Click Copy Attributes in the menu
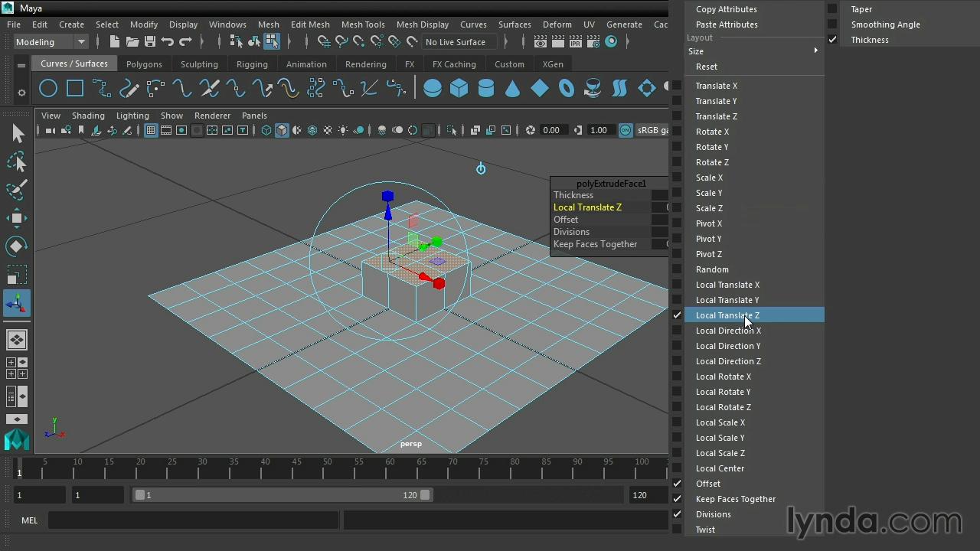980x551 pixels. (x=726, y=9)
